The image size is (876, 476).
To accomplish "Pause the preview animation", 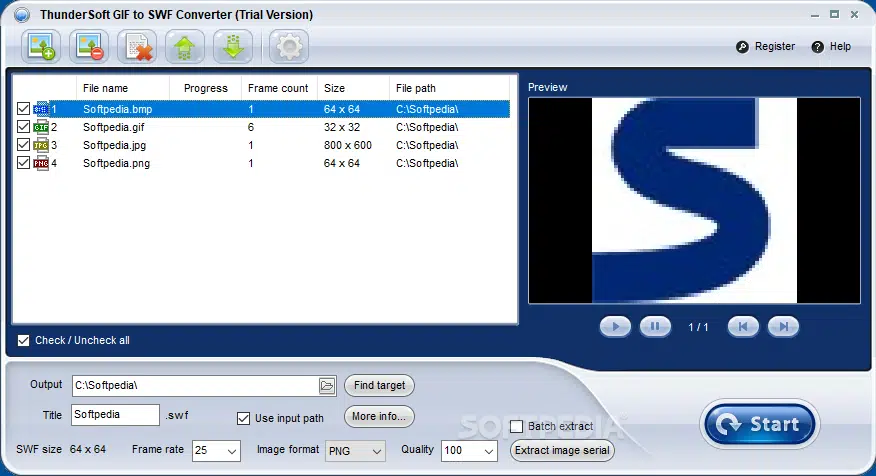I will pos(655,326).
